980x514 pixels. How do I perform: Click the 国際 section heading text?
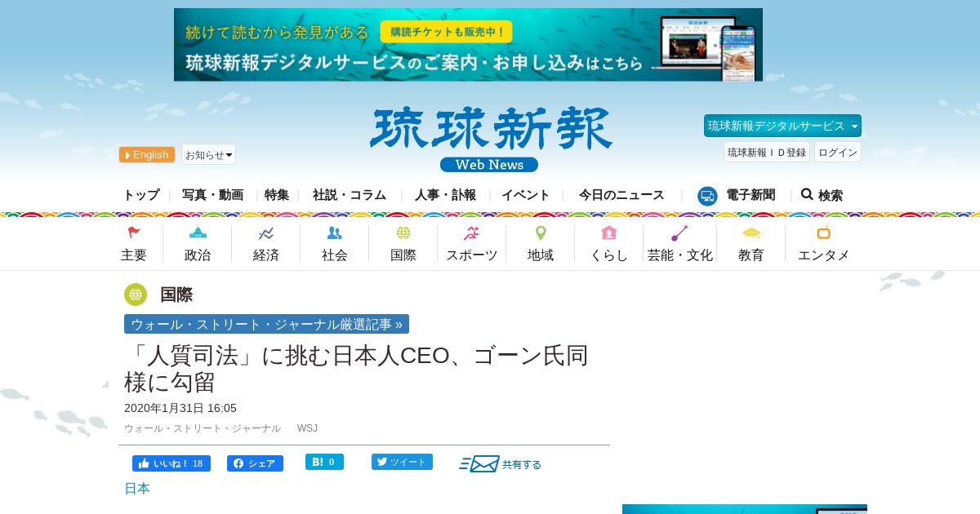(176, 295)
